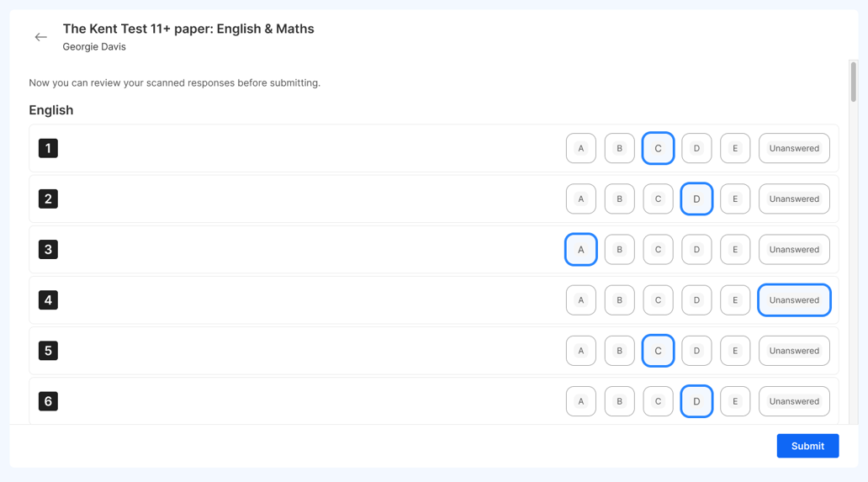Select answer C for question 5
868x482 pixels.
(x=658, y=351)
